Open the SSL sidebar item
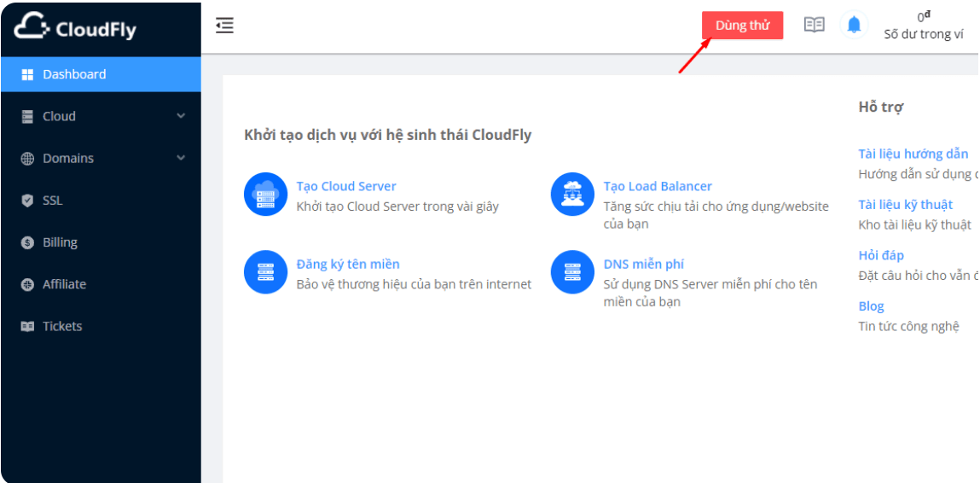 click(53, 201)
